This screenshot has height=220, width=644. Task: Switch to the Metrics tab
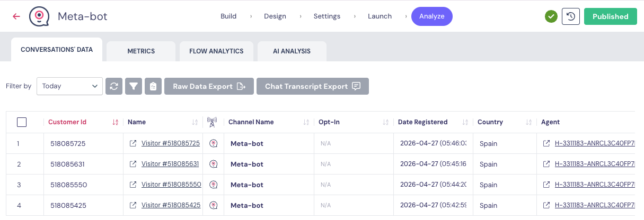[141, 51]
